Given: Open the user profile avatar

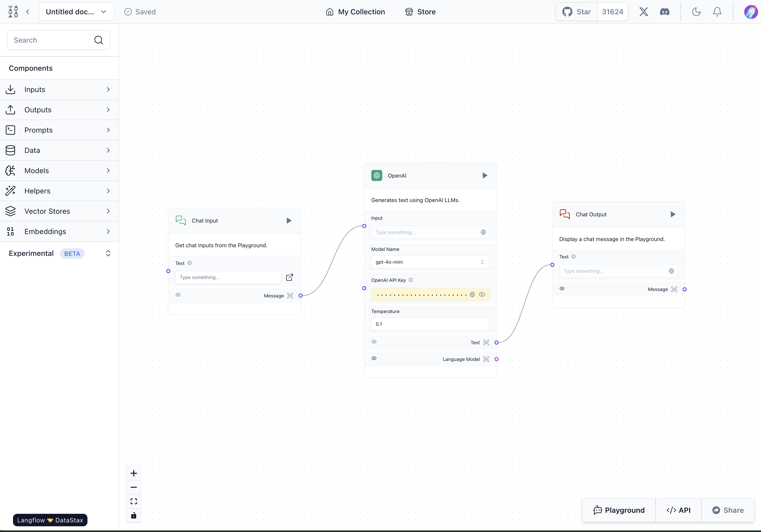Looking at the screenshot, I should coord(751,12).
